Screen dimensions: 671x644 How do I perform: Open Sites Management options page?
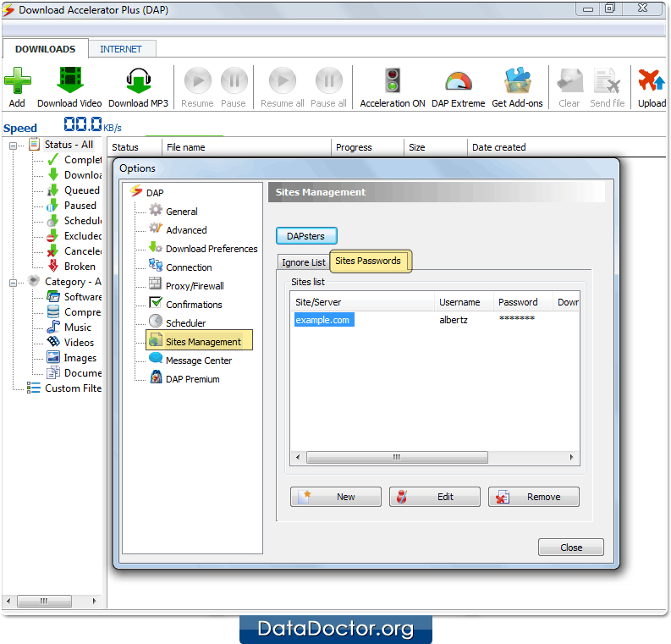(x=200, y=340)
